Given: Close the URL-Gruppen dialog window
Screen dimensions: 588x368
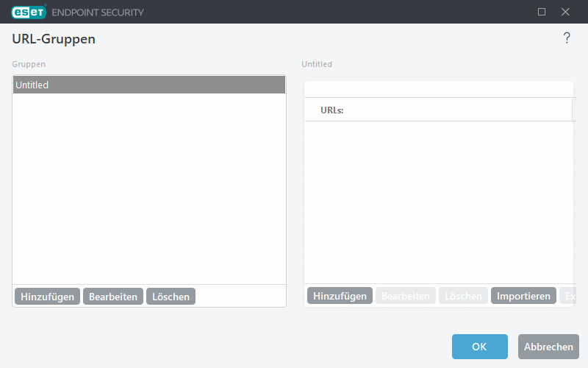Looking at the screenshot, I should 565,12.
